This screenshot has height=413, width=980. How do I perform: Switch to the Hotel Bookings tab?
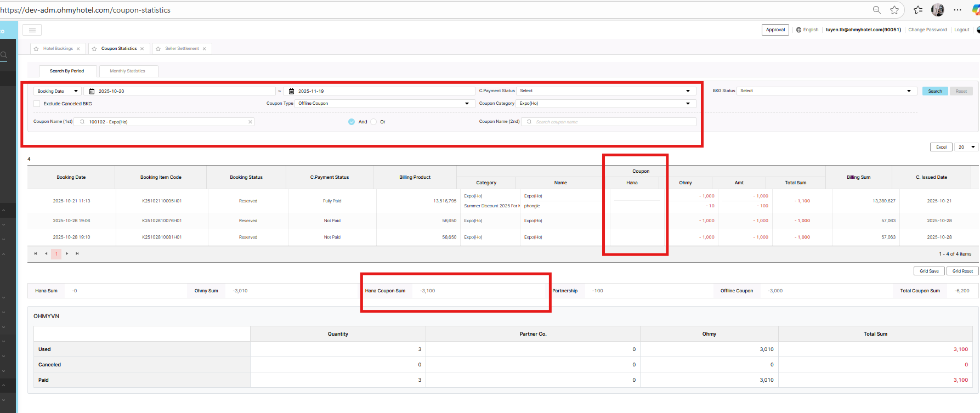58,49
